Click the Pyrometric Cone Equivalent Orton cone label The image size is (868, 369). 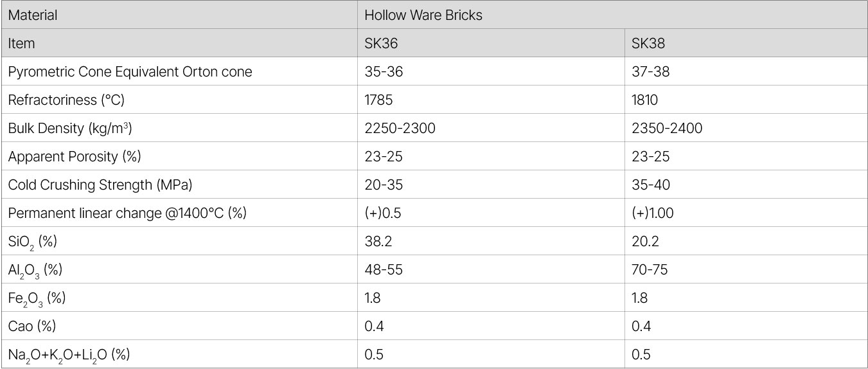[130, 72]
